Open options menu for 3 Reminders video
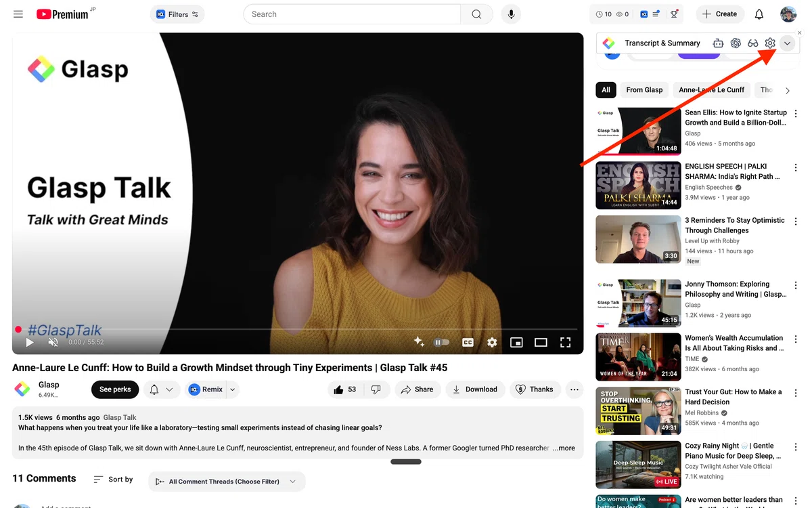Image resolution: width=812 pixels, height=508 pixels. pos(796,221)
